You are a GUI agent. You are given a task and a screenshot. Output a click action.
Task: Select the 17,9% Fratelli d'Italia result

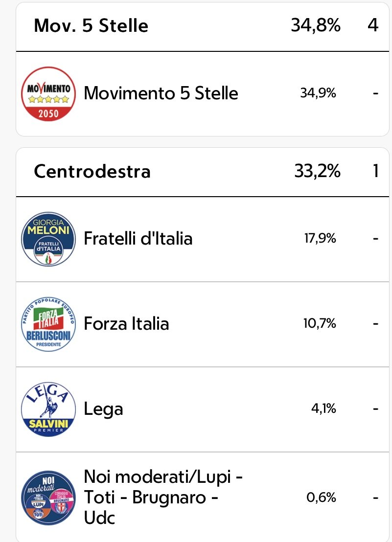tap(320, 239)
